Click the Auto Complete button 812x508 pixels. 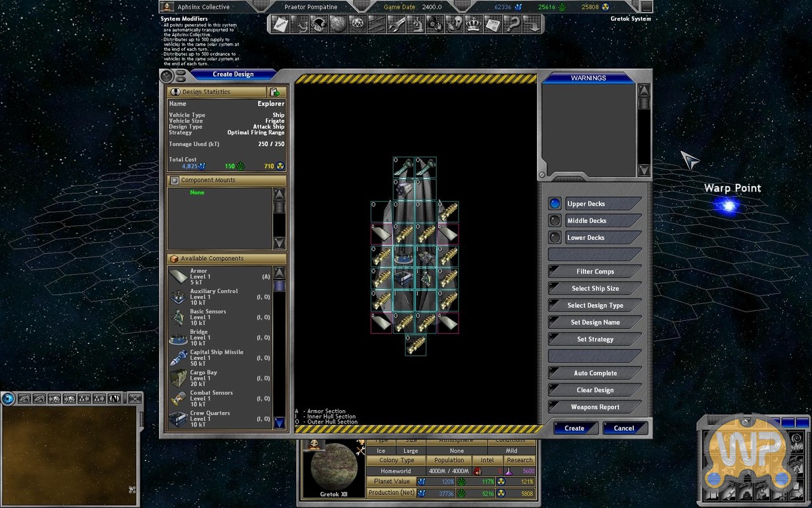pyautogui.click(x=594, y=373)
